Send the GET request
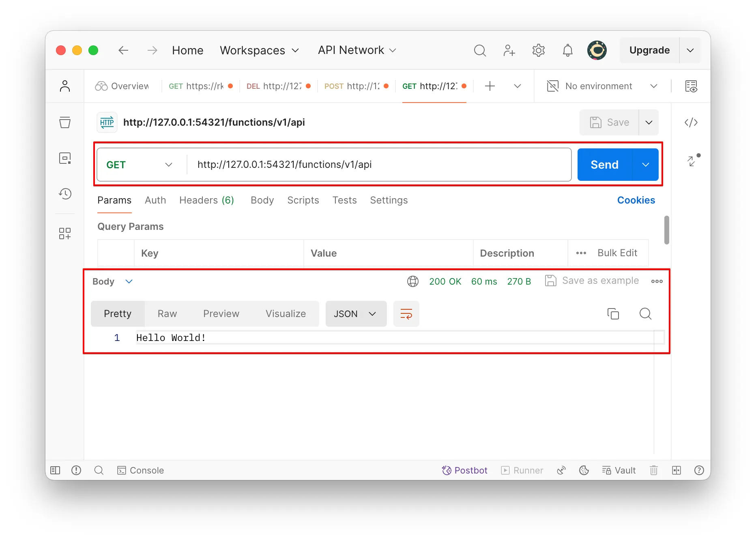This screenshot has width=756, height=540. (x=604, y=165)
